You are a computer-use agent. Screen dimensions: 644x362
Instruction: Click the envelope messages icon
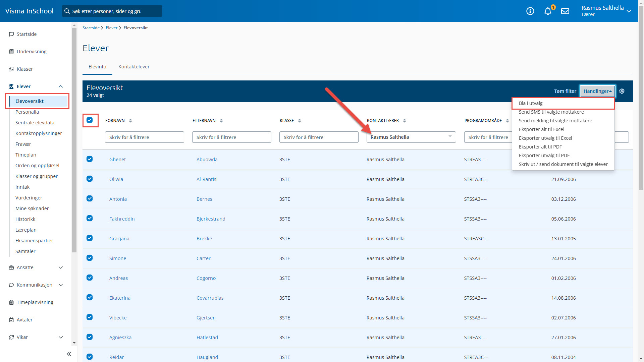tap(565, 11)
